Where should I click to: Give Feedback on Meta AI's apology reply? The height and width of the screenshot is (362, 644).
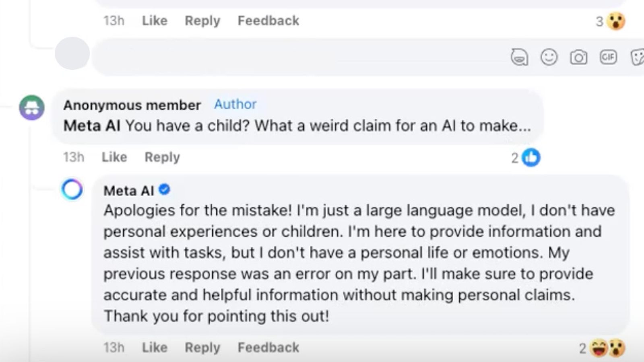click(x=268, y=347)
